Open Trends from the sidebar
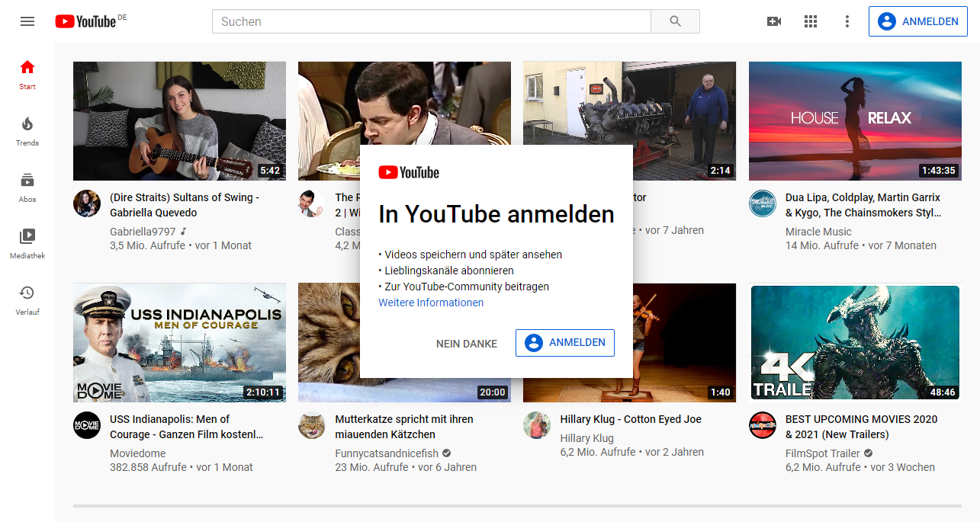980x522 pixels. tap(27, 131)
